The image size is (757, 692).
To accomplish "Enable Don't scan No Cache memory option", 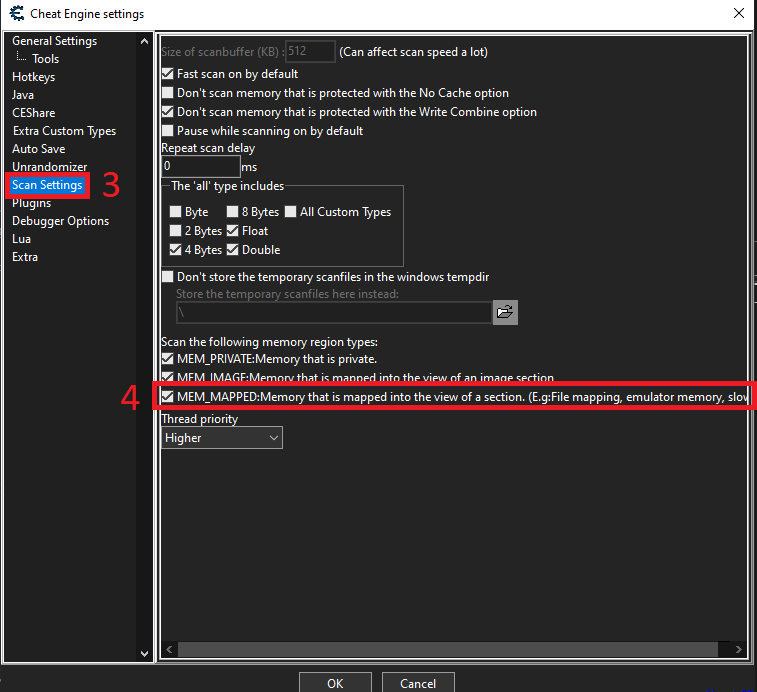I will click(167, 93).
